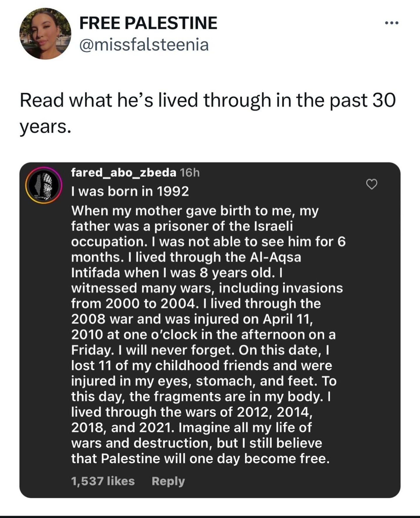Open the three-dot more options menu
Viewport: 420px width, 518px height.
(391, 23)
